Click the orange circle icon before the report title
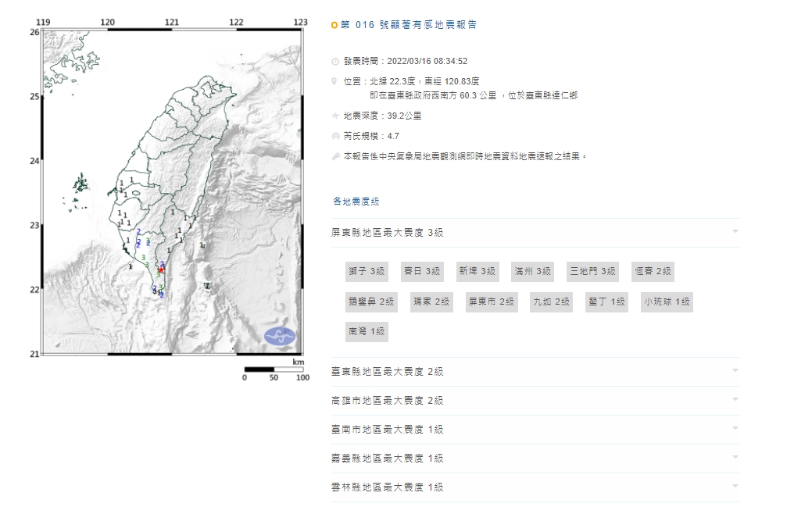This screenshot has width=812, height=514. click(x=334, y=25)
